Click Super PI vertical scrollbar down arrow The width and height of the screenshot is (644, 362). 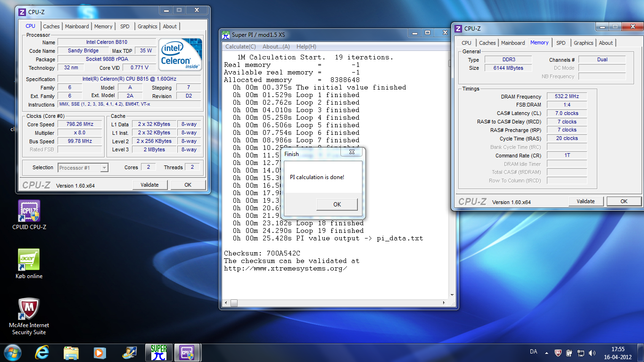(453, 295)
